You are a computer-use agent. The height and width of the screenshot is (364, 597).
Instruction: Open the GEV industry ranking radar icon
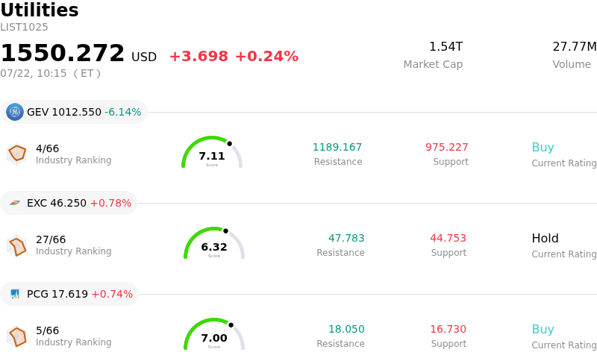click(16, 154)
